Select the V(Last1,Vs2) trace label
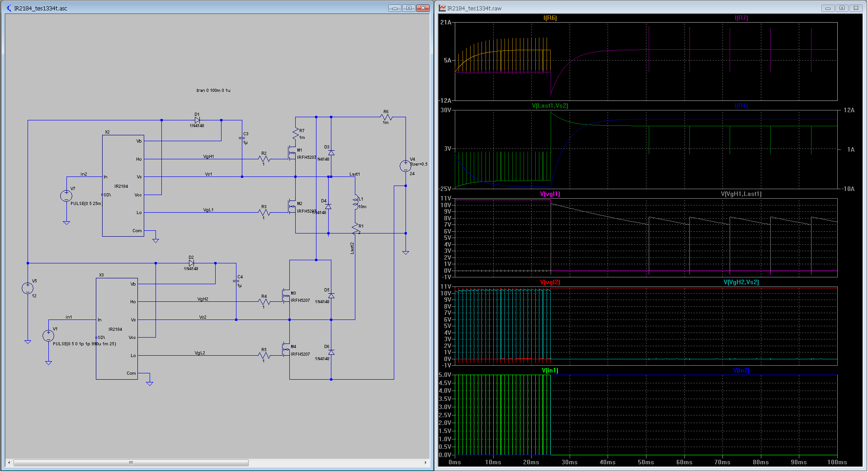The height and width of the screenshot is (472, 868). point(550,106)
